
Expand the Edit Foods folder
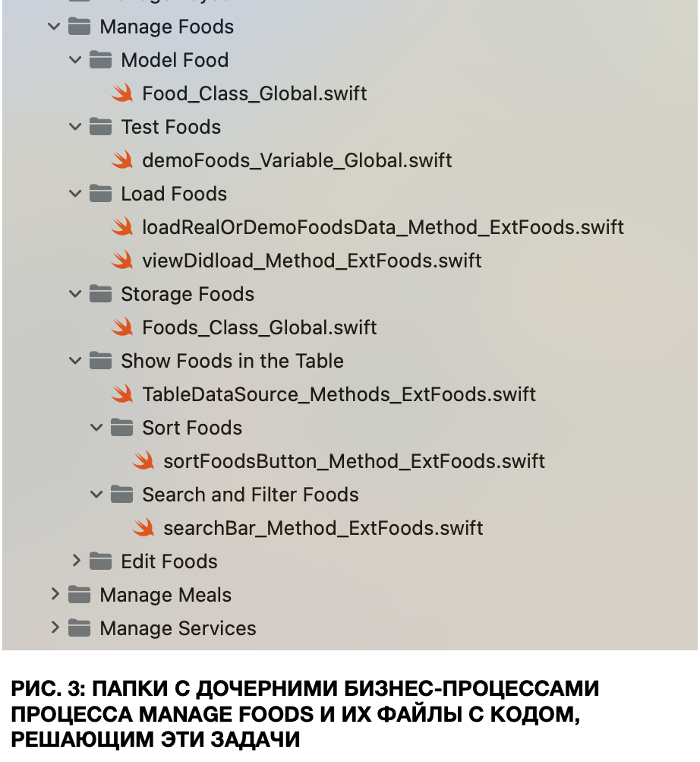pyautogui.click(x=75, y=561)
